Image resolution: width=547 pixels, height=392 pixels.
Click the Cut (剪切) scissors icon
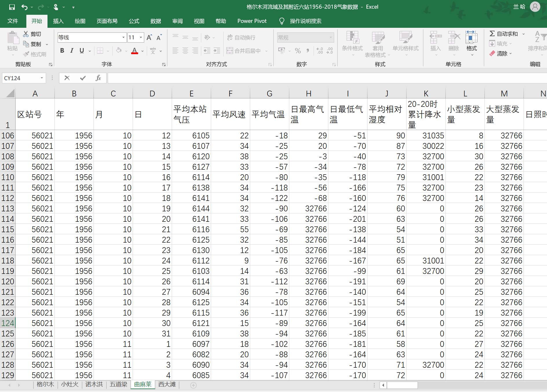[x=26, y=34]
